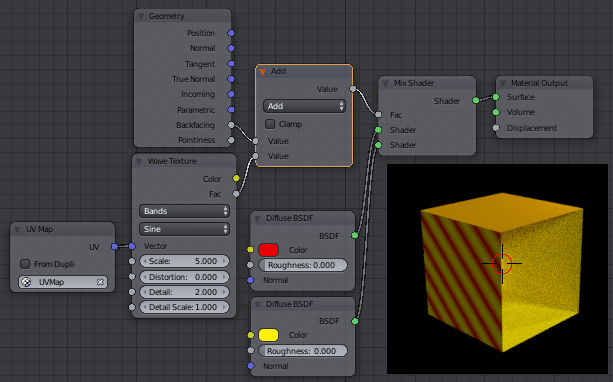
Task: Collapse the Material Output node
Action: 503,84
